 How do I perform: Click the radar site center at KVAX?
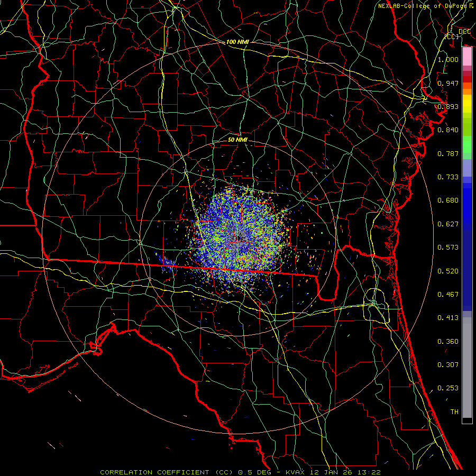(238, 239)
